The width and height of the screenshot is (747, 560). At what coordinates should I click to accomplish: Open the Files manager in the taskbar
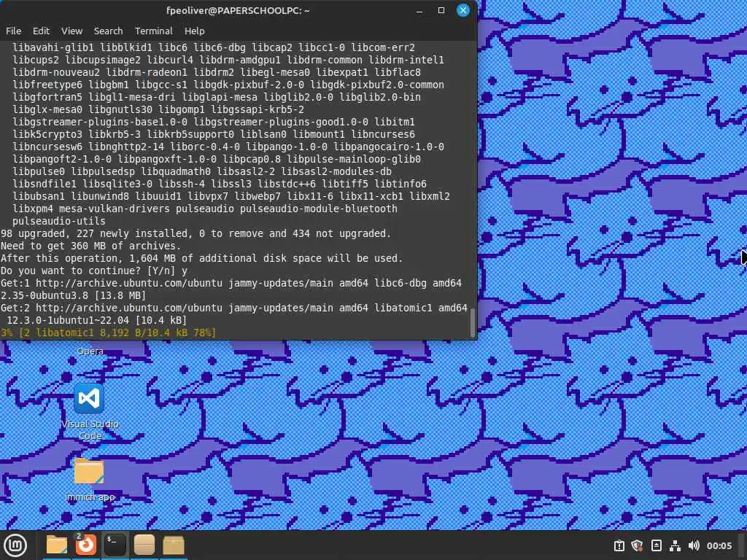(56, 545)
